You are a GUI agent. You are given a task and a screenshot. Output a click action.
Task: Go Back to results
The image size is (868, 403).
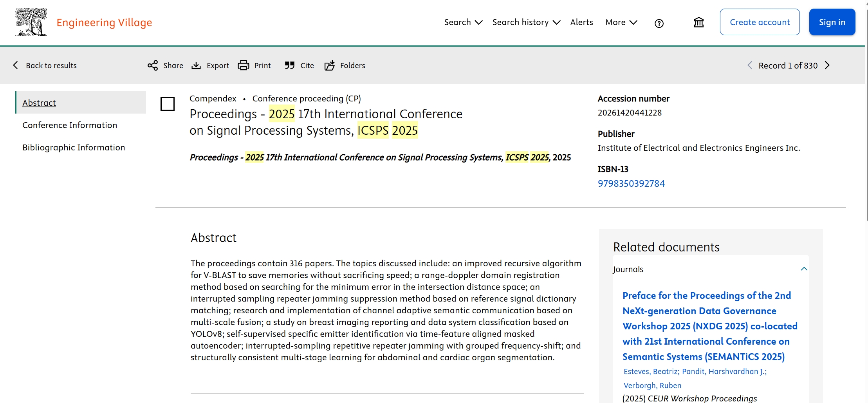[x=45, y=65]
